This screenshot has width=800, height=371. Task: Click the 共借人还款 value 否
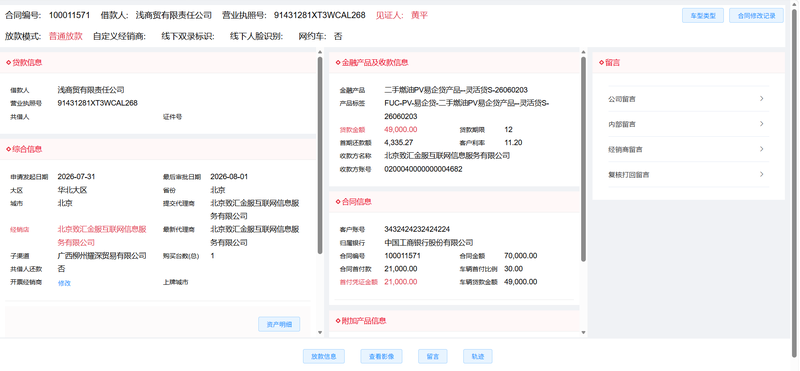[x=61, y=268]
